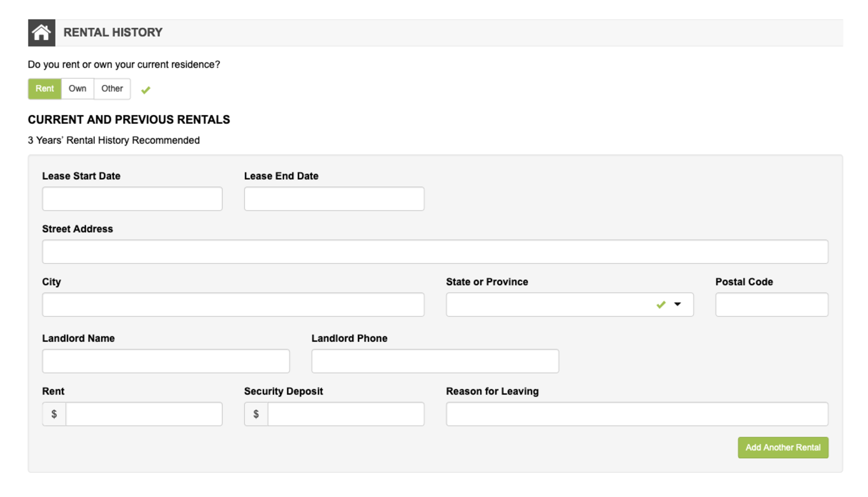
Task: Focus the Lease End Date field
Action: click(334, 199)
